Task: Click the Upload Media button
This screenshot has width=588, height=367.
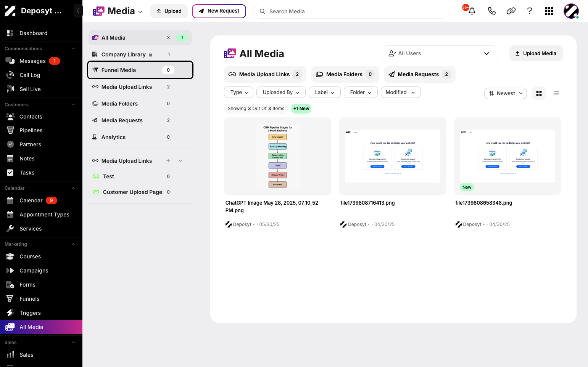Action: pos(536,53)
